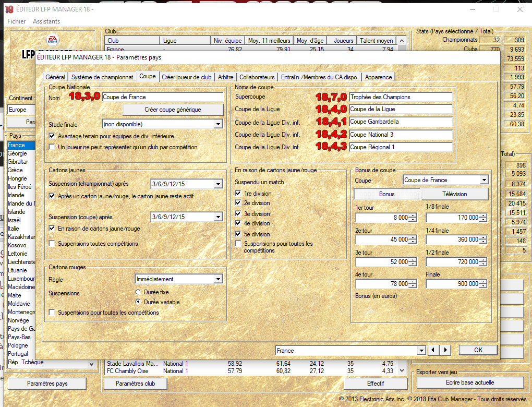The height and width of the screenshot is (407, 532).
Task: Click the club list scroll down arrow
Action: pyautogui.click(x=402, y=370)
